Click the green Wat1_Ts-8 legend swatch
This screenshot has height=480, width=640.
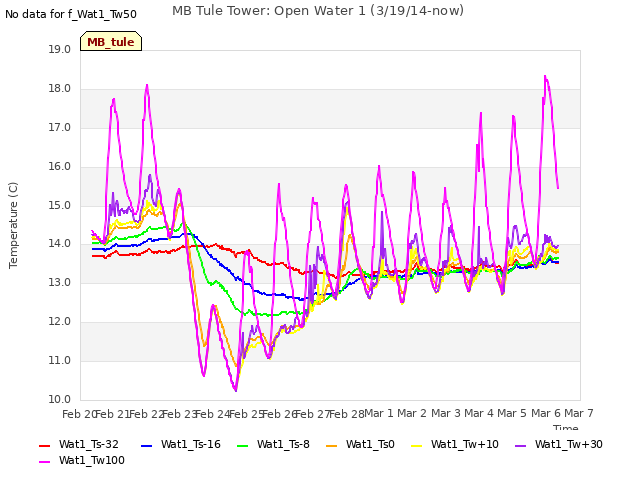pos(243,446)
